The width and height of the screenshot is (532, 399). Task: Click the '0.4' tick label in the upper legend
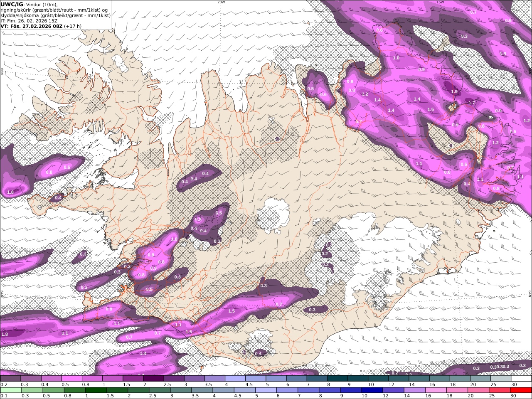(44, 384)
